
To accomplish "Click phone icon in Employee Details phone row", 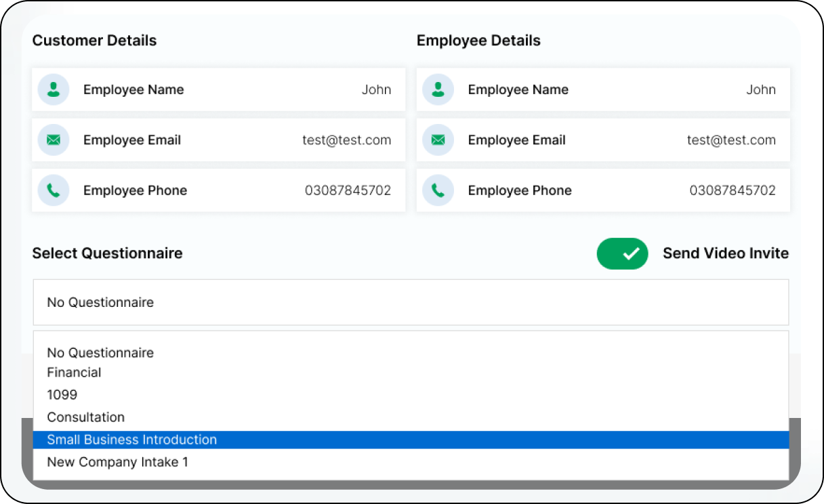I will [x=438, y=190].
